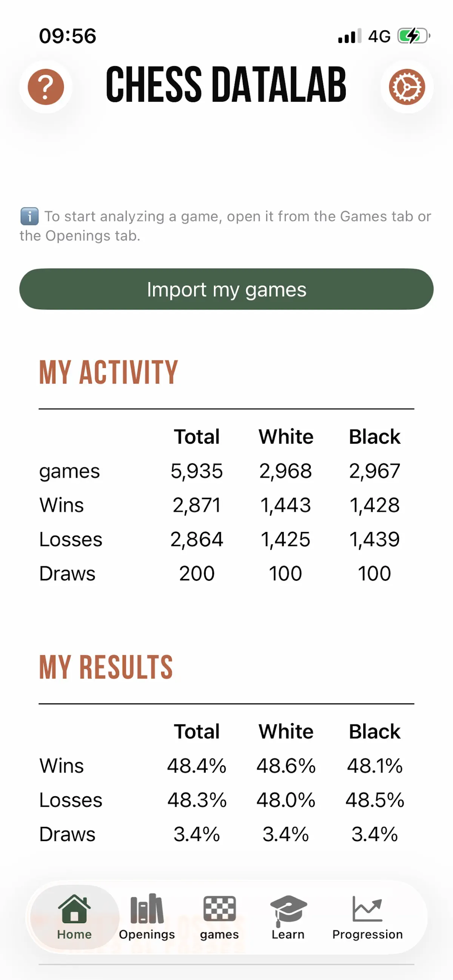Image resolution: width=453 pixels, height=980 pixels.
Task: Click the Import my games button
Action: (x=226, y=289)
